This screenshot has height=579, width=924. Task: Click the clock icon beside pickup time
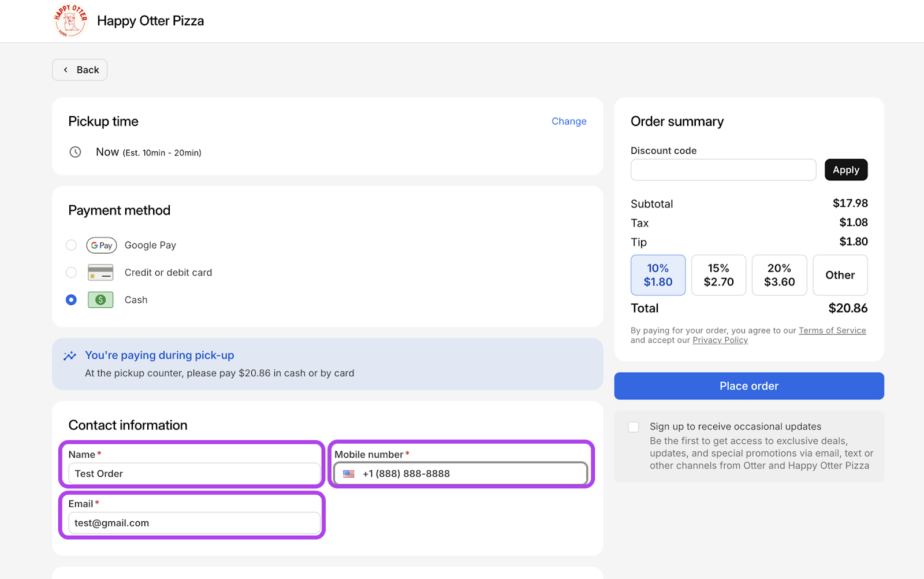click(x=75, y=152)
